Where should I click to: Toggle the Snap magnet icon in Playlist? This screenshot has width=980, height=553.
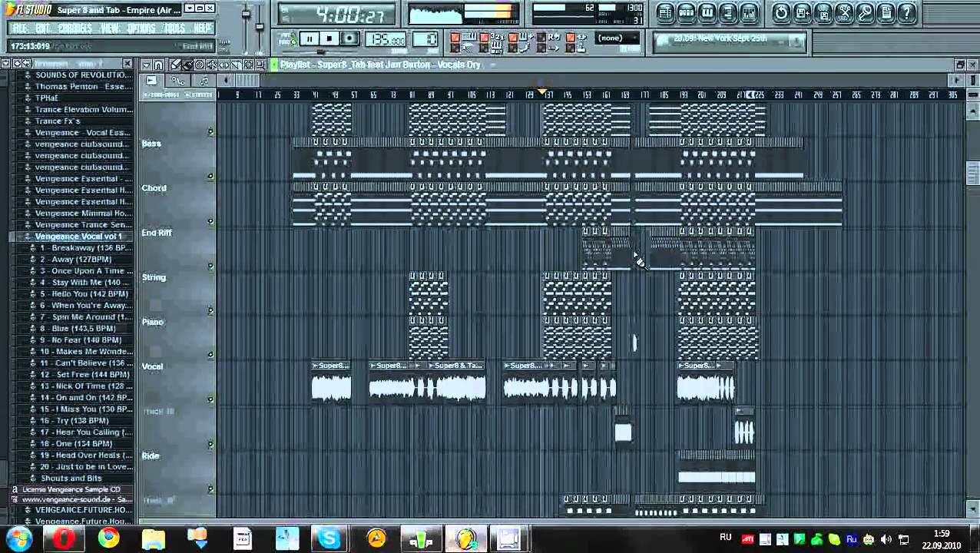tap(159, 65)
